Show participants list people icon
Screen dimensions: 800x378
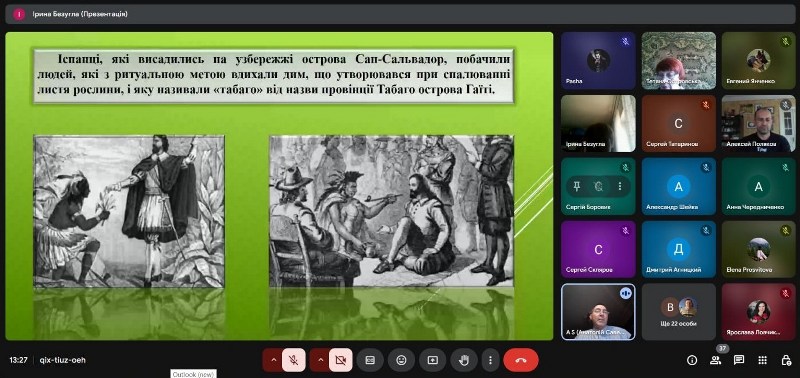coord(715,360)
